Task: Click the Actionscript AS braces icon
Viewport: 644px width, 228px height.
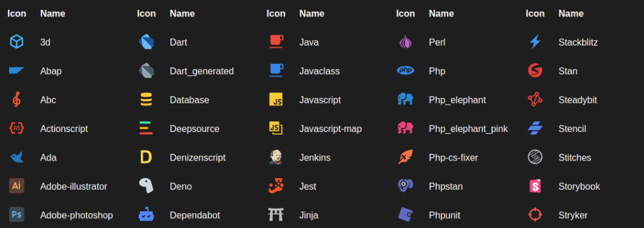Action: pos(16,128)
